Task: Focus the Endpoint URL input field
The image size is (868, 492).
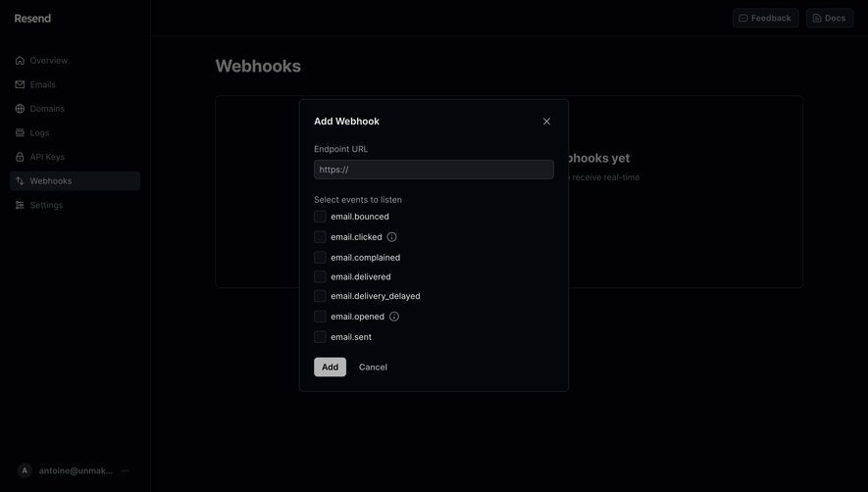Action: click(x=434, y=170)
